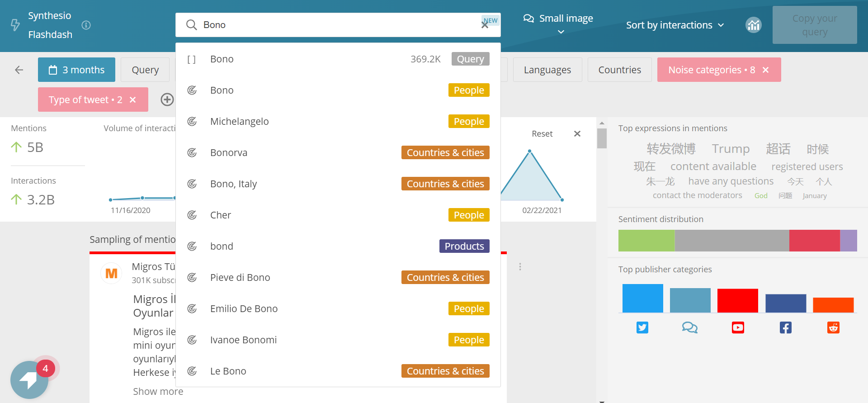Click the content available expression
The width and height of the screenshot is (868, 403).
pyautogui.click(x=713, y=166)
